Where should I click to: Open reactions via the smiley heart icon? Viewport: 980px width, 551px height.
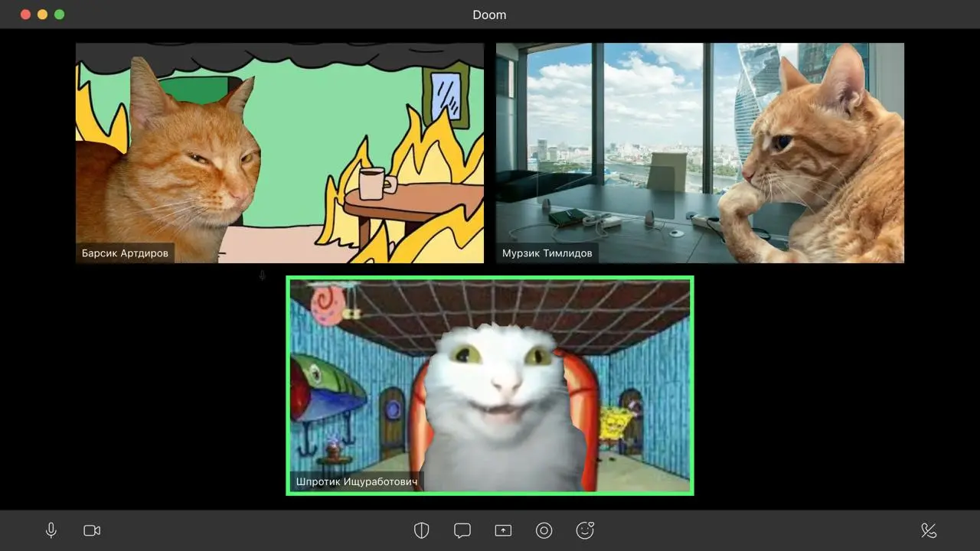585,530
